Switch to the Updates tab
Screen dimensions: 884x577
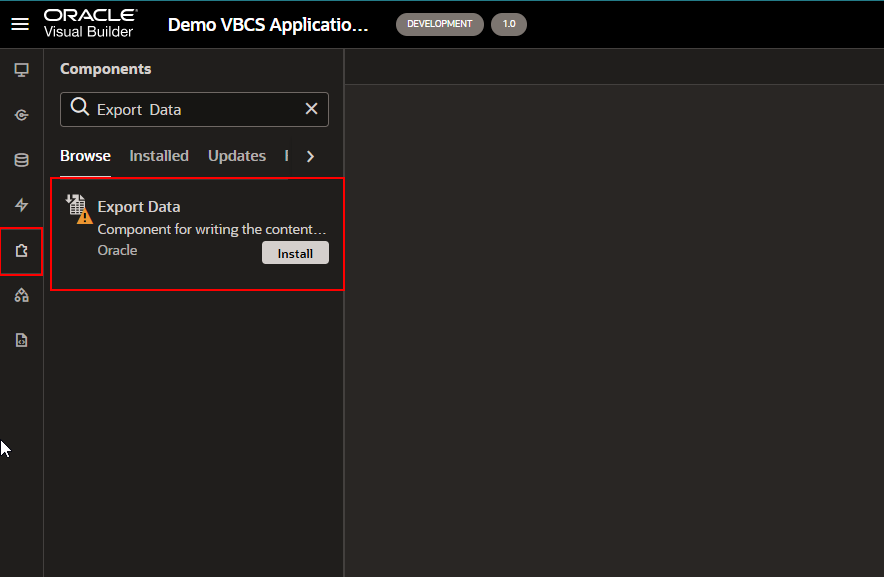(237, 156)
